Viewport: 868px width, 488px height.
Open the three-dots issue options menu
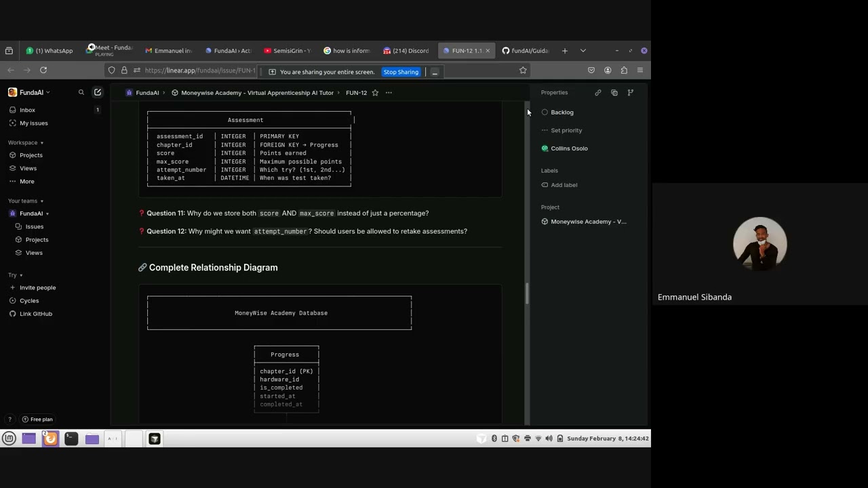click(389, 93)
